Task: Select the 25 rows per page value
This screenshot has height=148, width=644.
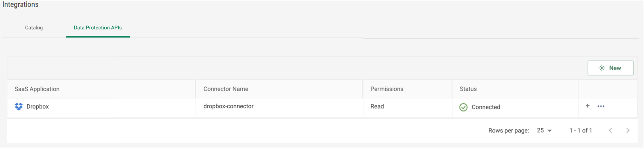Action: (540, 130)
